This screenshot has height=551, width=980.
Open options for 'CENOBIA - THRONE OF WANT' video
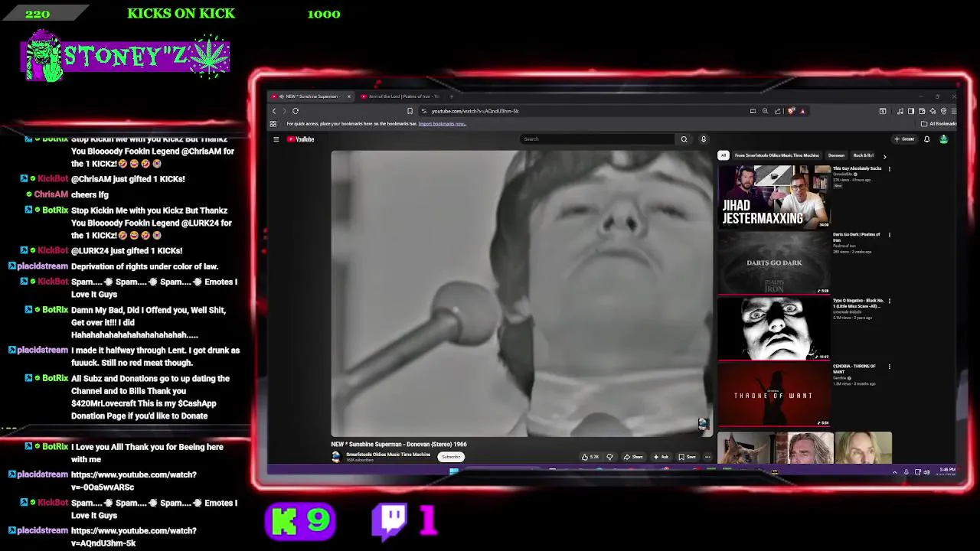click(889, 367)
